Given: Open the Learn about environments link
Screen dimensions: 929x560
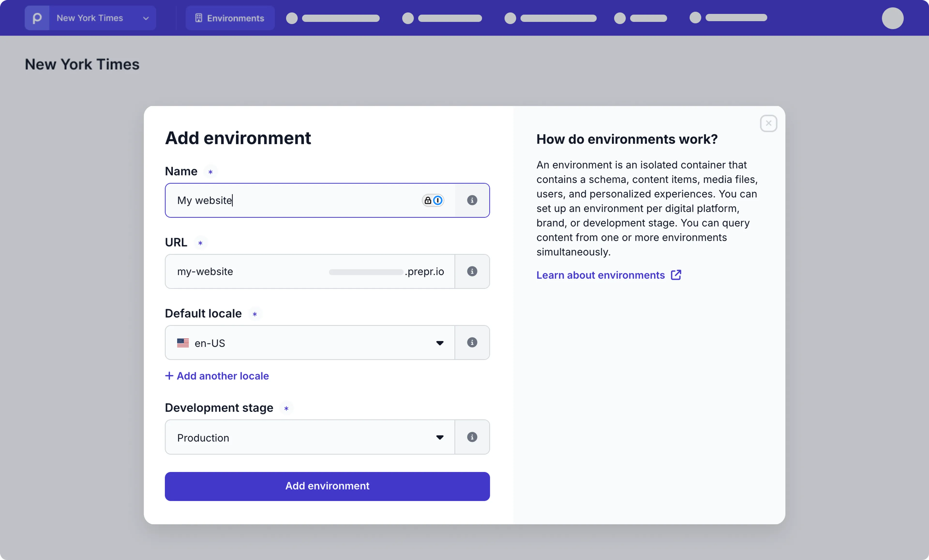Looking at the screenshot, I should tap(600, 275).
